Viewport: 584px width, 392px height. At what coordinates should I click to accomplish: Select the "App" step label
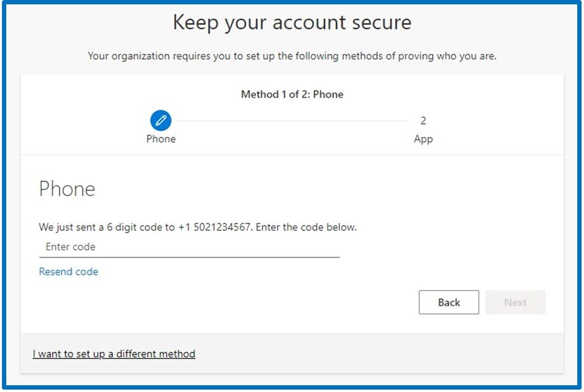423,139
